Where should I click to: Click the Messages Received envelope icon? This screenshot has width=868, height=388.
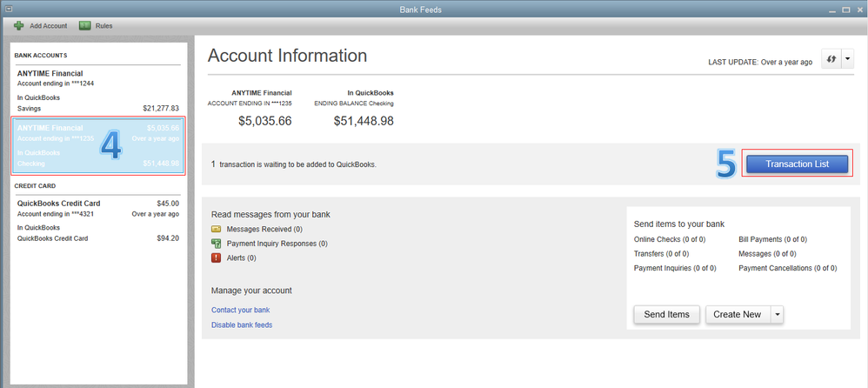pos(217,229)
